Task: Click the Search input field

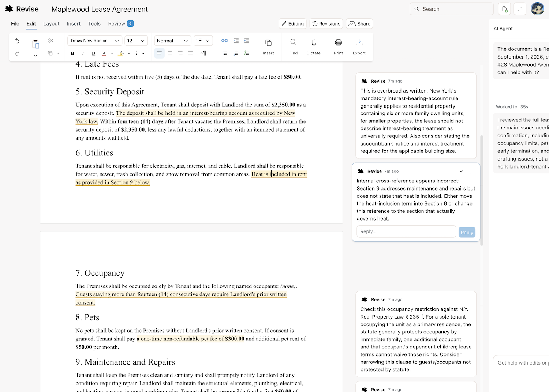Action: (452, 9)
